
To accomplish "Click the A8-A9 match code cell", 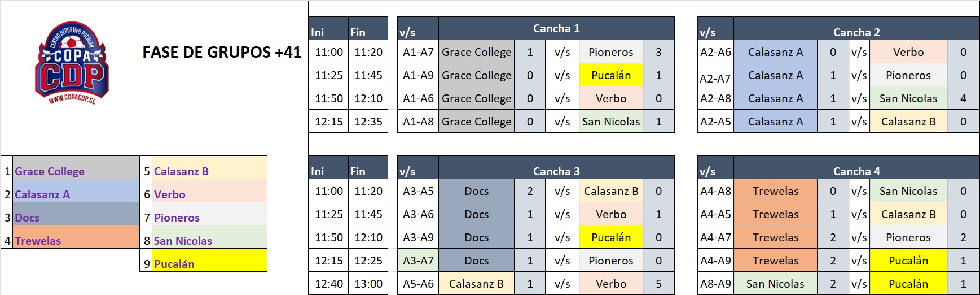I will (x=715, y=284).
